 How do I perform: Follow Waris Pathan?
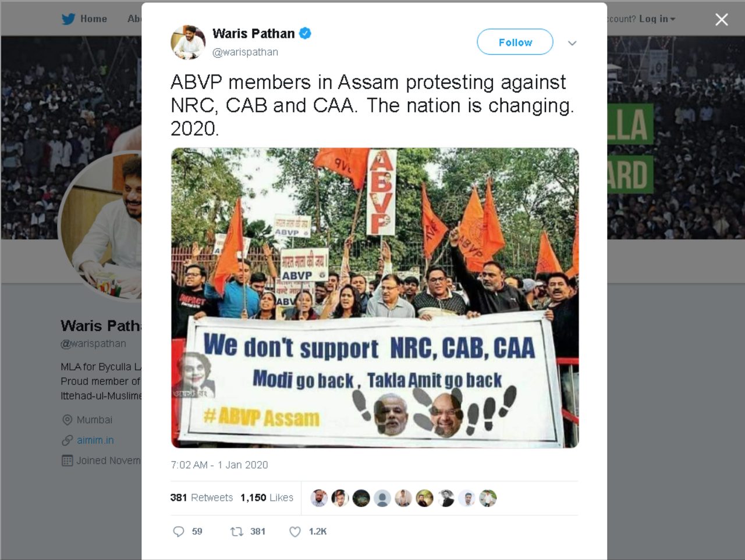point(515,42)
